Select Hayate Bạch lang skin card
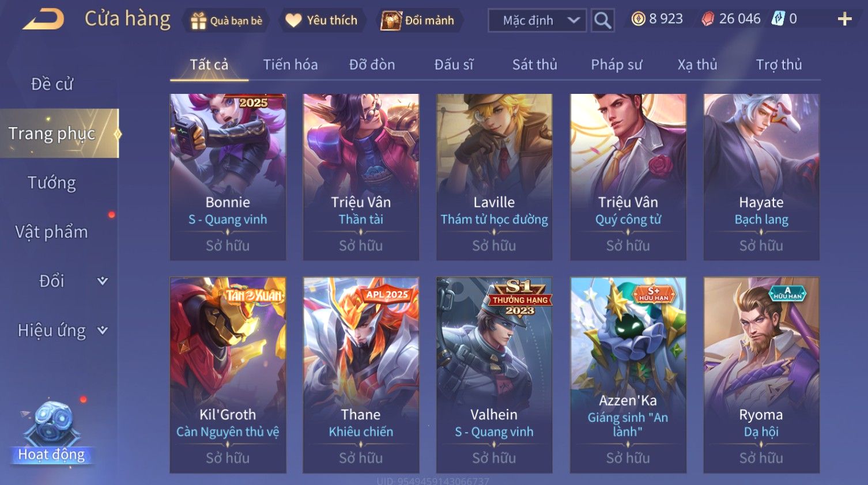The height and width of the screenshot is (485, 868). pyautogui.click(x=761, y=177)
